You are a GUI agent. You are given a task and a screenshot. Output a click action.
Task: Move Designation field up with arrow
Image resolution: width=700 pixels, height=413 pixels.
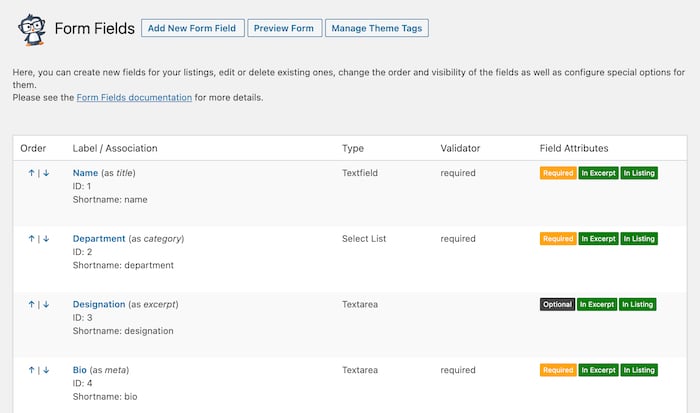pyautogui.click(x=31, y=305)
